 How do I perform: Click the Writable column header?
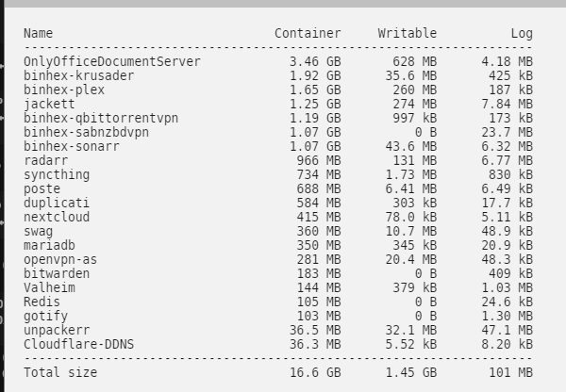point(408,33)
